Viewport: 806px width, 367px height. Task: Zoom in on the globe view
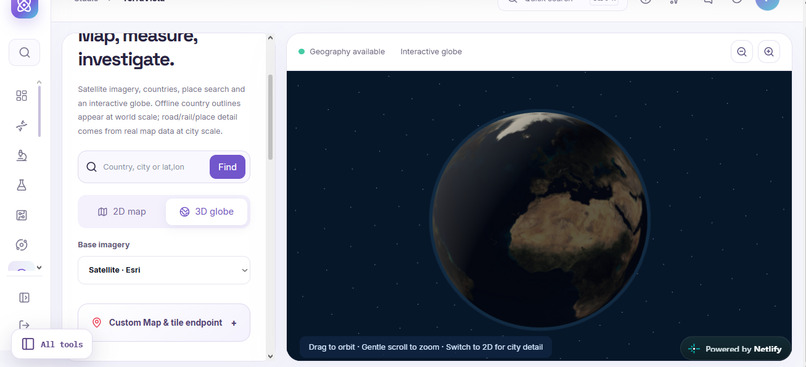coord(769,52)
